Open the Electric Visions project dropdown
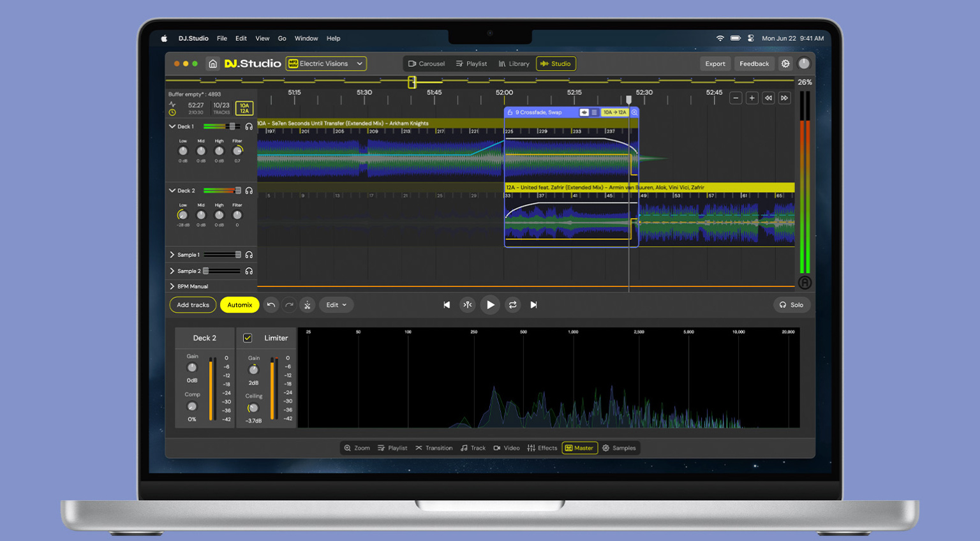The image size is (980, 541). (x=326, y=63)
